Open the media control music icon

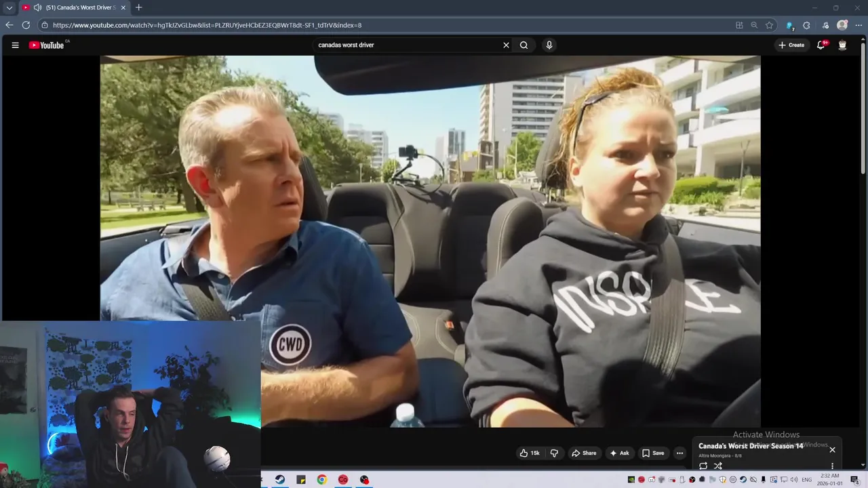[x=825, y=25]
